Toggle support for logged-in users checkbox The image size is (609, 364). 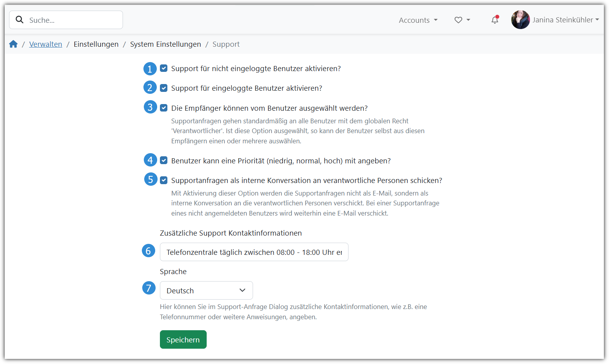tap(164, 88)
